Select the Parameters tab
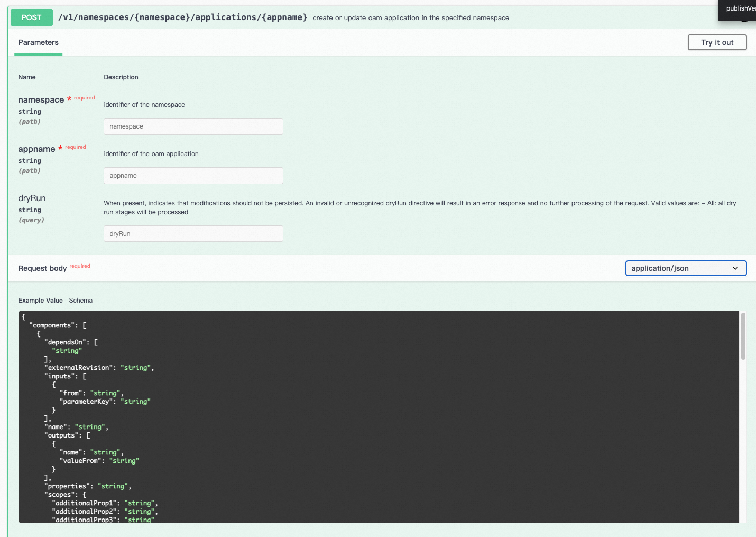The height and width of the screenshot is (537, 756). pos(38,42)
